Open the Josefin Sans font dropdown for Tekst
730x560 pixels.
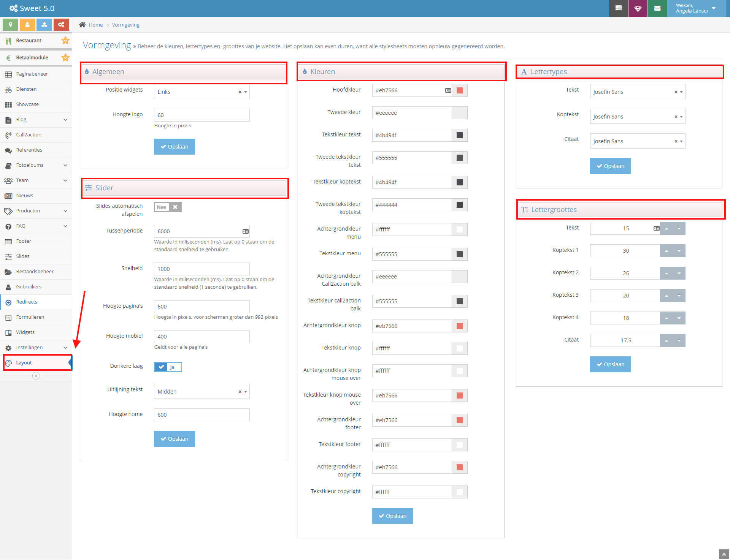tap(680, 92)
